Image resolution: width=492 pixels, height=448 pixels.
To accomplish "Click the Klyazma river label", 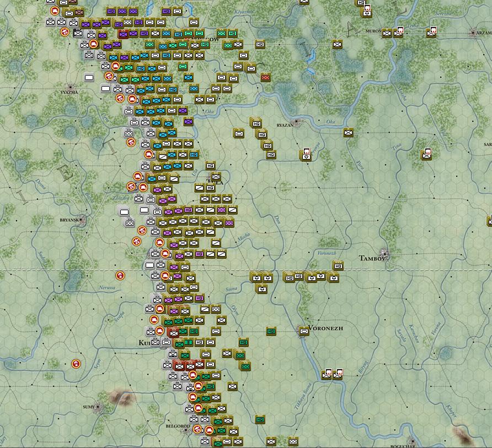I will point(244,12).
